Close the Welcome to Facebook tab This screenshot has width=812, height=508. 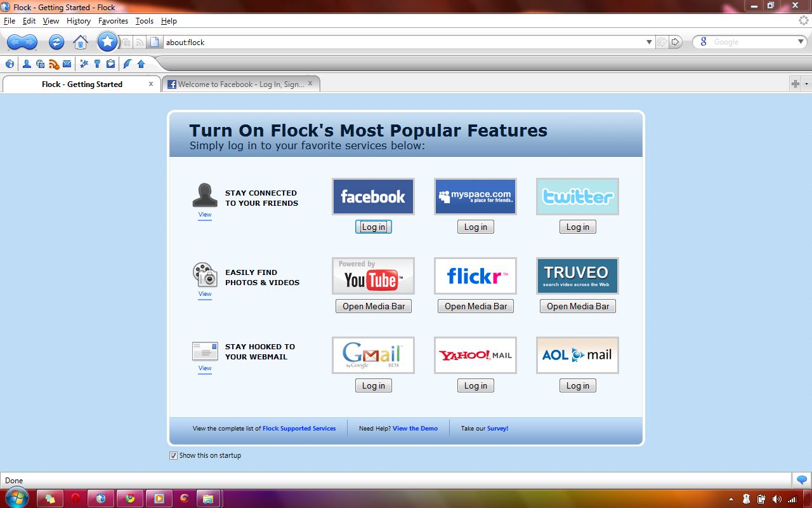click(310, 83)
